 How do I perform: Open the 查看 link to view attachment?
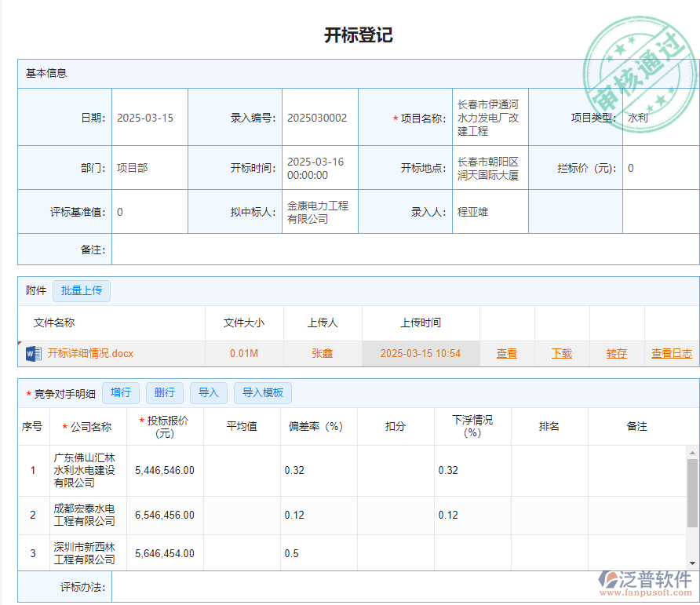(x=506, y=354)
